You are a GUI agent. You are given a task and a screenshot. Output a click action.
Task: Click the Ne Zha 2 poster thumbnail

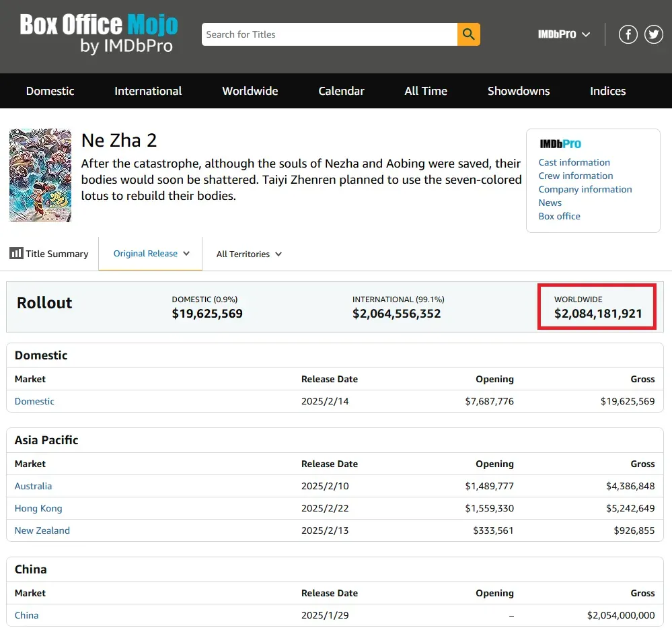tap(40, 176)
